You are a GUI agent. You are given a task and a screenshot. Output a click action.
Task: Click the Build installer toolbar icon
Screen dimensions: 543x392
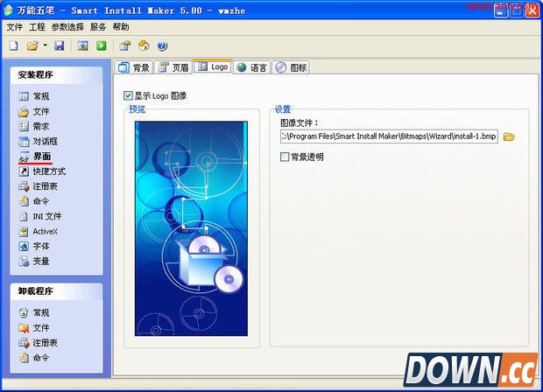[83, 45]
